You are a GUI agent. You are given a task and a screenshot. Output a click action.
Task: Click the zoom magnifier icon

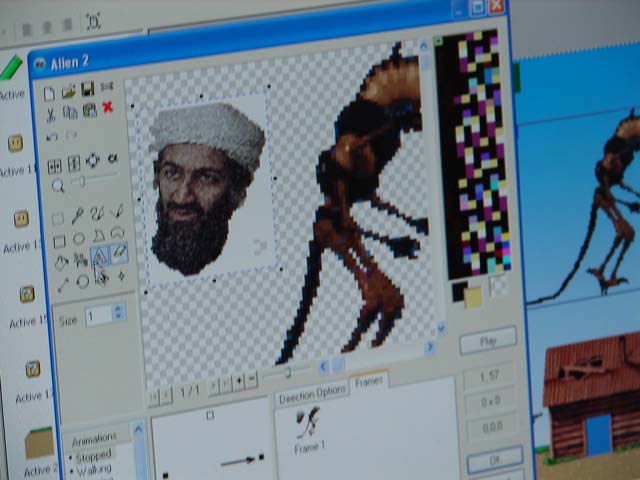[58, 186]
